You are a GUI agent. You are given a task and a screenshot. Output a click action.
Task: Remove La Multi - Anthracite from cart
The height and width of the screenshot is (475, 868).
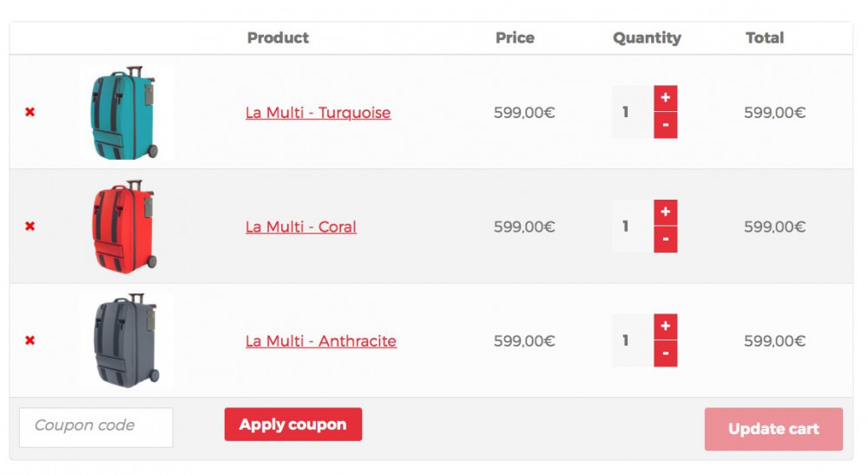[30, 340]
